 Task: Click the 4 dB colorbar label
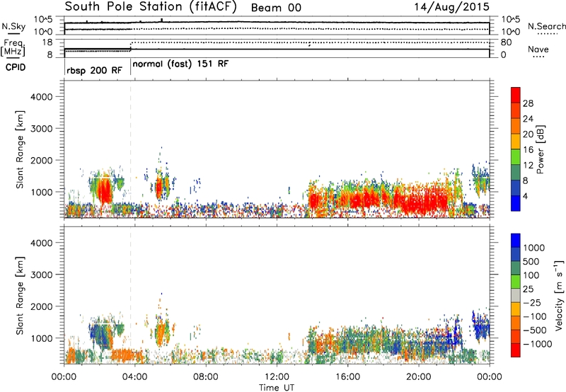(525, 196)
